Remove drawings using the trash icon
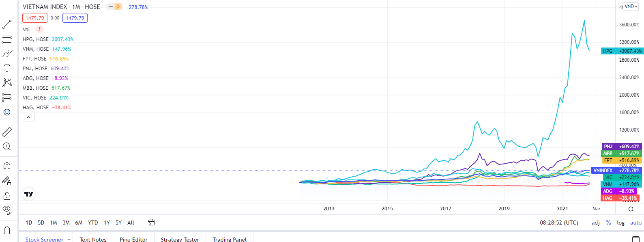 (x=7, y=230)
